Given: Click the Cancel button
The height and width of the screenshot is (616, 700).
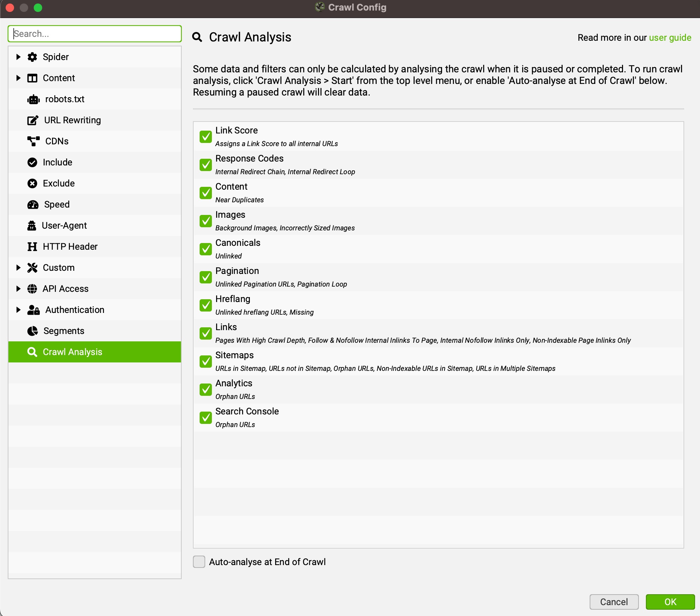Looking at the screenshot, I should click(x=614, y=602).
